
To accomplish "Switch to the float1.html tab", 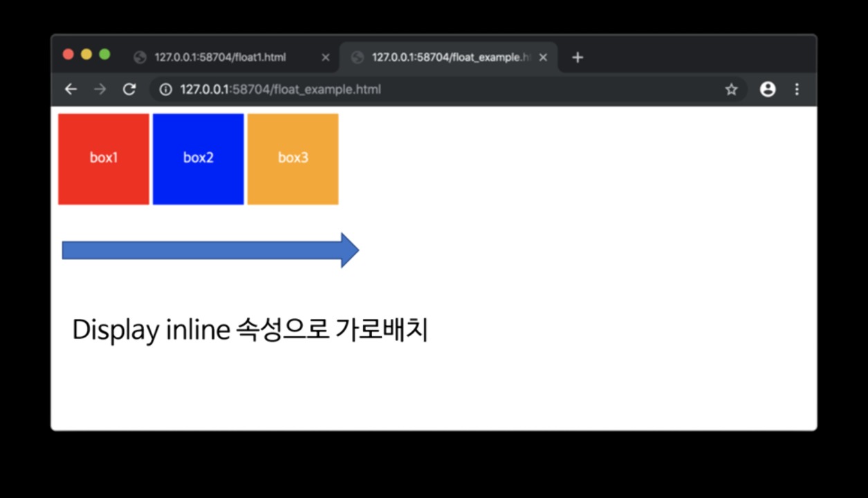I will [232, 57].
